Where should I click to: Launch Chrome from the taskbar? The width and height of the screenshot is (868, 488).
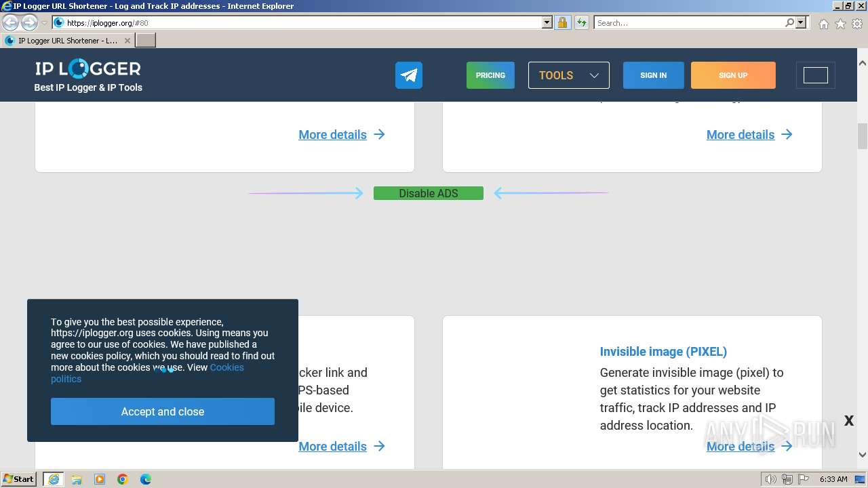point(123,479)
